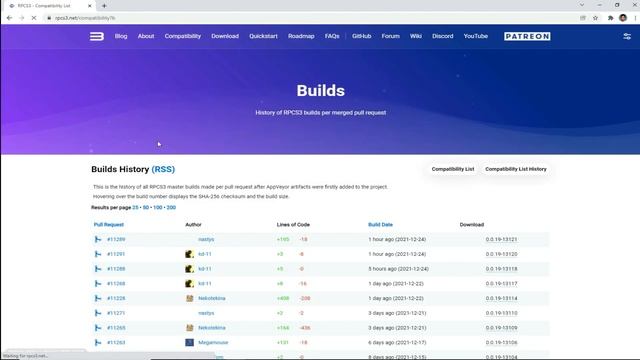The width and height of the screenshot is (640, 360).
Task: Download build 0.0.19-13106
Action: pos(501,342)
